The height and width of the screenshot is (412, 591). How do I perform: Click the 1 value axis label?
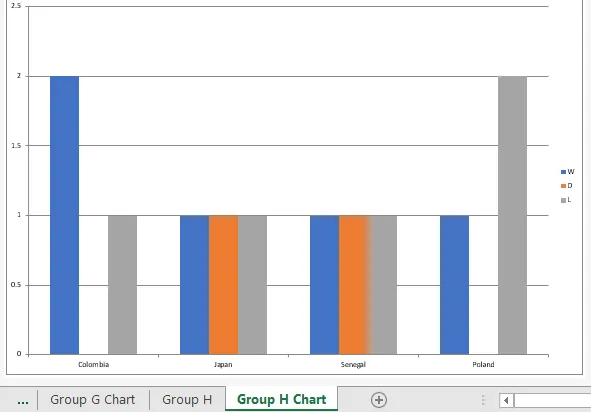coord(19,215)
